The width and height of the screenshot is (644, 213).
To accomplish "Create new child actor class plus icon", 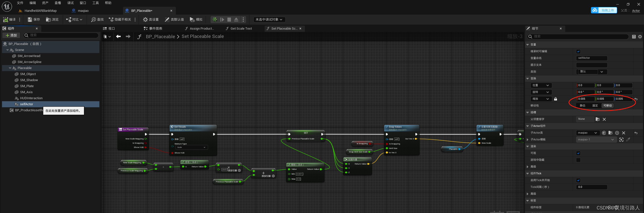I will point(617,133).
